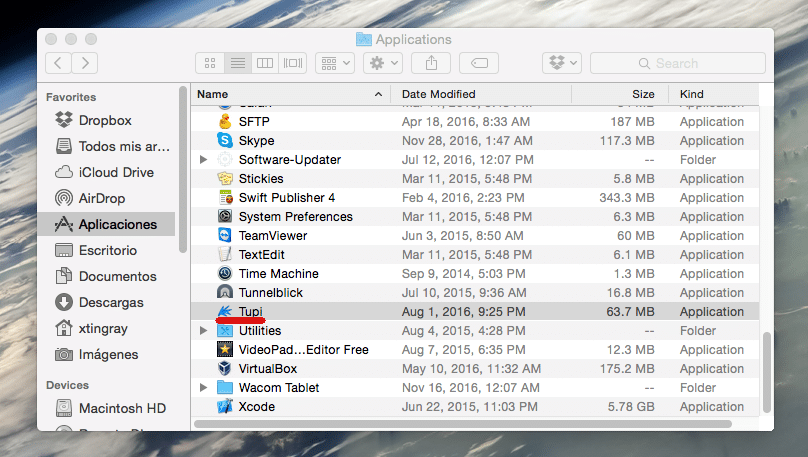Viewport: 808px width, 457px height.
Task: Click the Edit Tags toolbar button
Action: pyautogui.click(x=479, y=63)
